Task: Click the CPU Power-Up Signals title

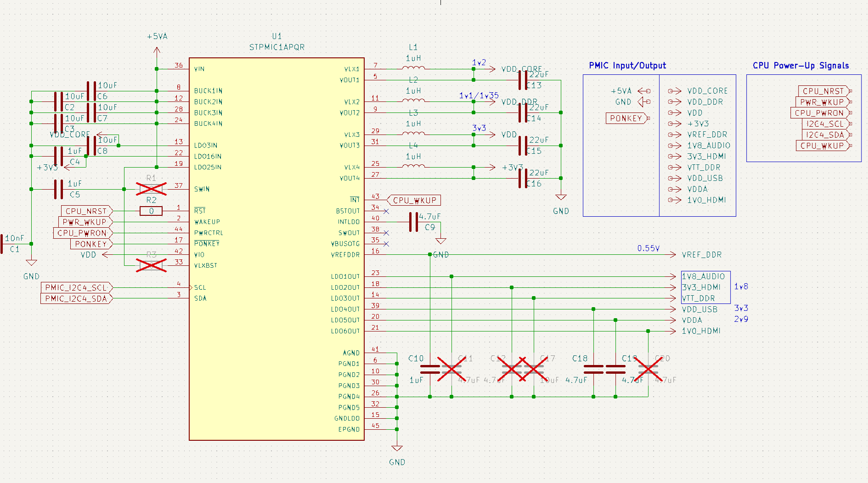Action: [800, 65]
